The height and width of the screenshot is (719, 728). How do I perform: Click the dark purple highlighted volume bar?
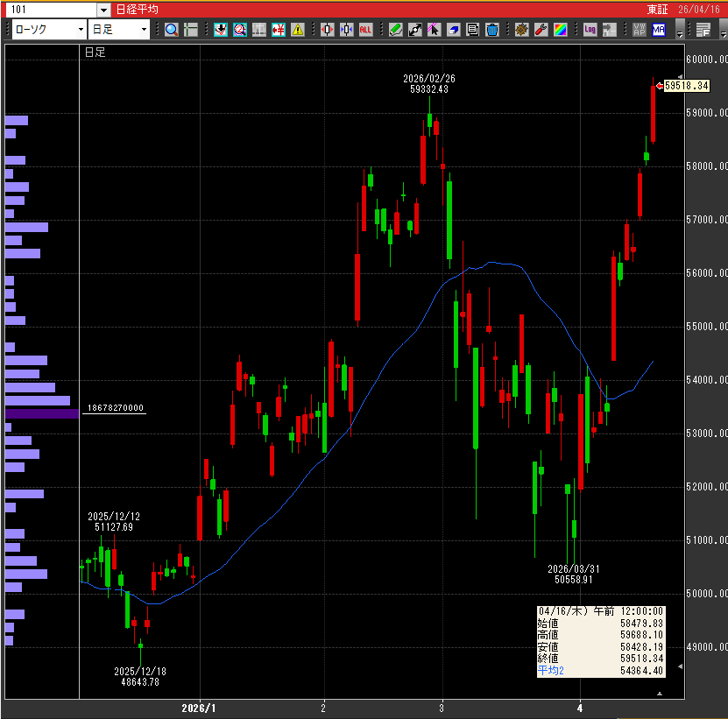tap(42, 413)
